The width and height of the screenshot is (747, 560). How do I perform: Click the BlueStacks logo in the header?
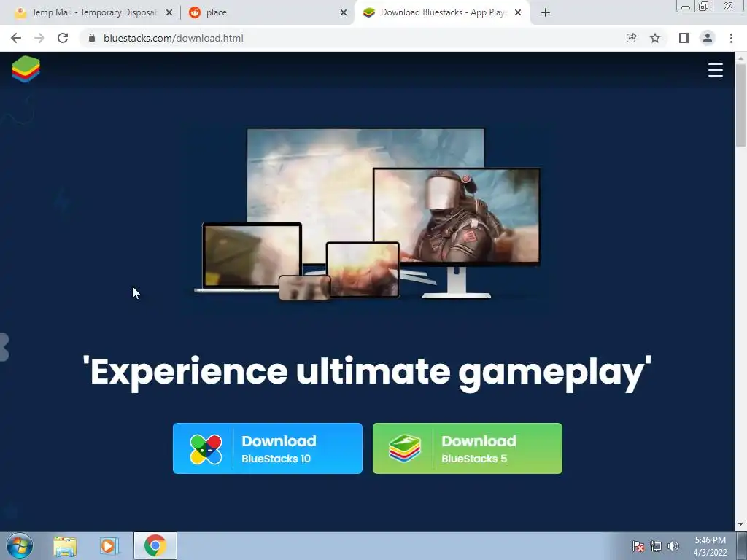tap(26, 69)
